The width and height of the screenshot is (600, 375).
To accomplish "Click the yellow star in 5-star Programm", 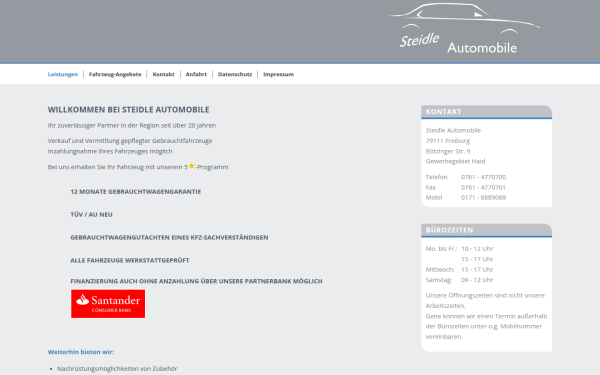I will coord(192,165).
